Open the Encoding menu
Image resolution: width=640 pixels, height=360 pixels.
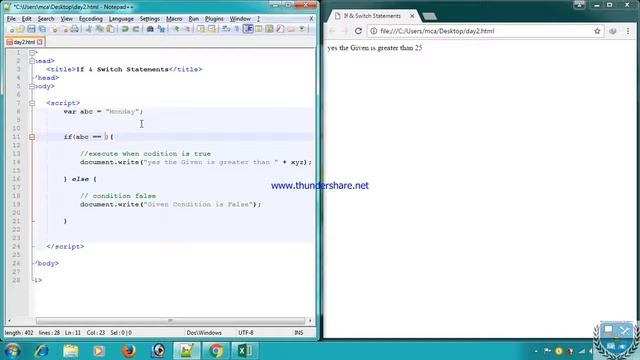click(91, 19)
